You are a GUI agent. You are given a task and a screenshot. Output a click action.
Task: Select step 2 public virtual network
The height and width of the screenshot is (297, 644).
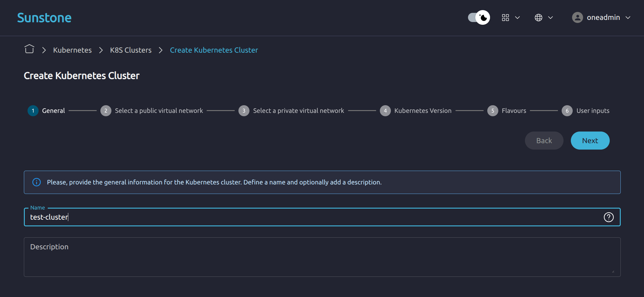(x=152, y=111)
